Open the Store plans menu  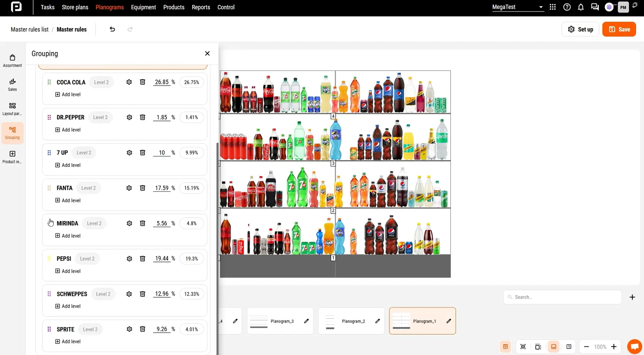[75, 7]
